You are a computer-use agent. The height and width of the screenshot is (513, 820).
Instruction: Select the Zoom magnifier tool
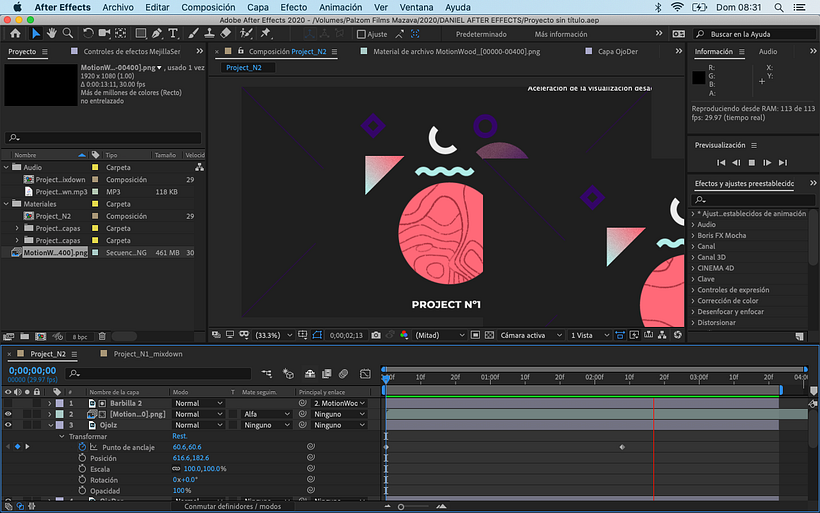[x=67, y=33]
